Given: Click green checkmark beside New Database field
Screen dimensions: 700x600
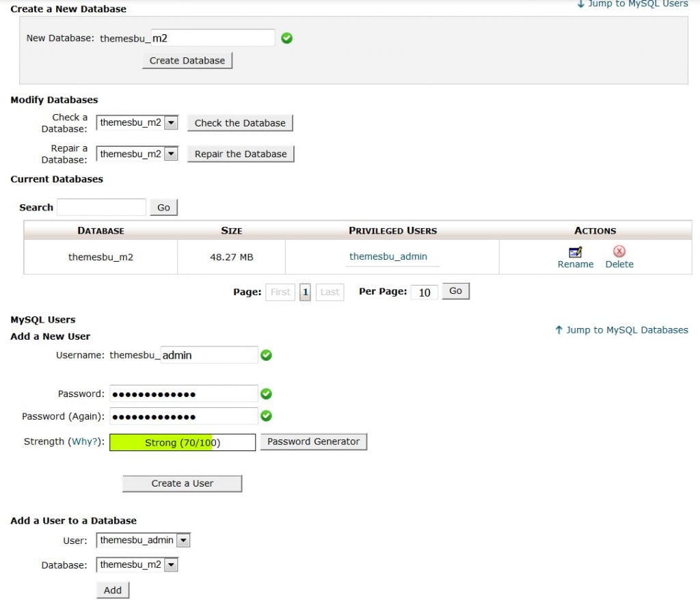Looking at the screenshot, I should [x=287, y=38].
